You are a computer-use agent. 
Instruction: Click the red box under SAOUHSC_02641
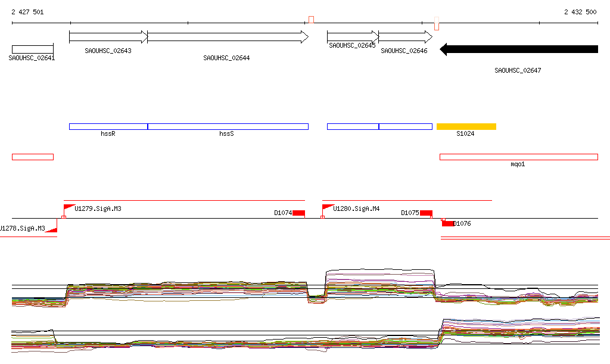[33, 157]
